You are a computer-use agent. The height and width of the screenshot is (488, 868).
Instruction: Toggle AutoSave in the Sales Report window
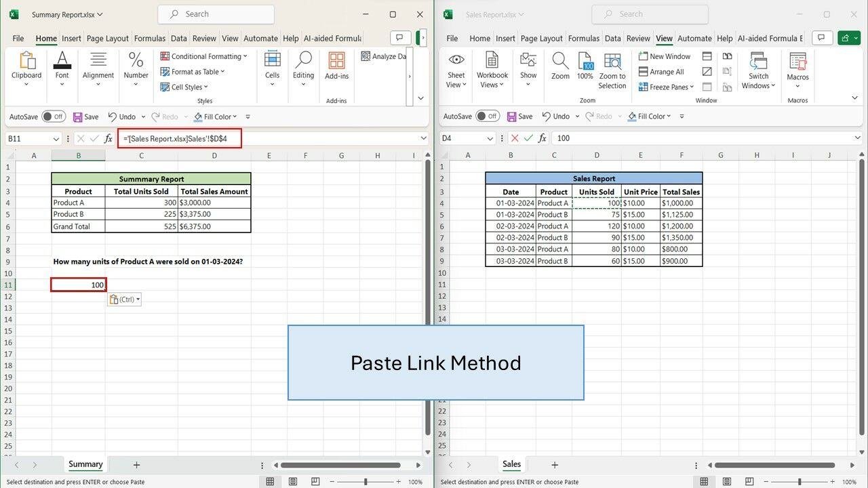[x=488, y=116]
